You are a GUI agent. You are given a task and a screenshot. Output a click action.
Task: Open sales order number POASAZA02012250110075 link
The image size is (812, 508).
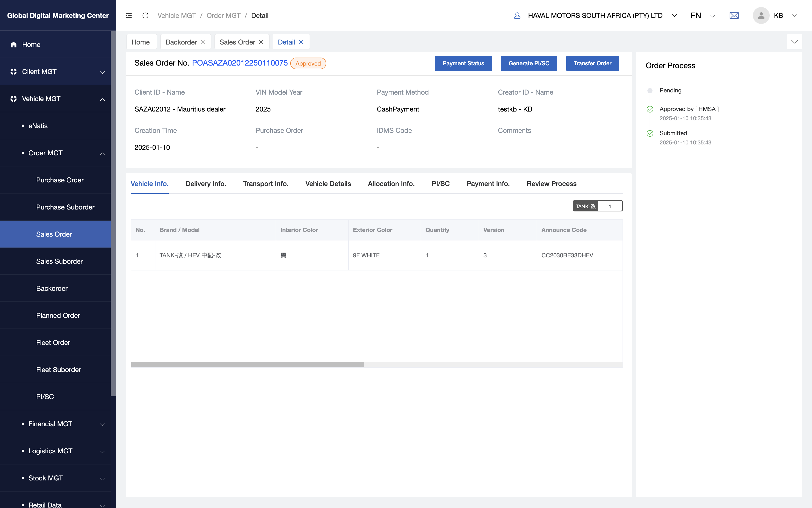tap(239, 63)
